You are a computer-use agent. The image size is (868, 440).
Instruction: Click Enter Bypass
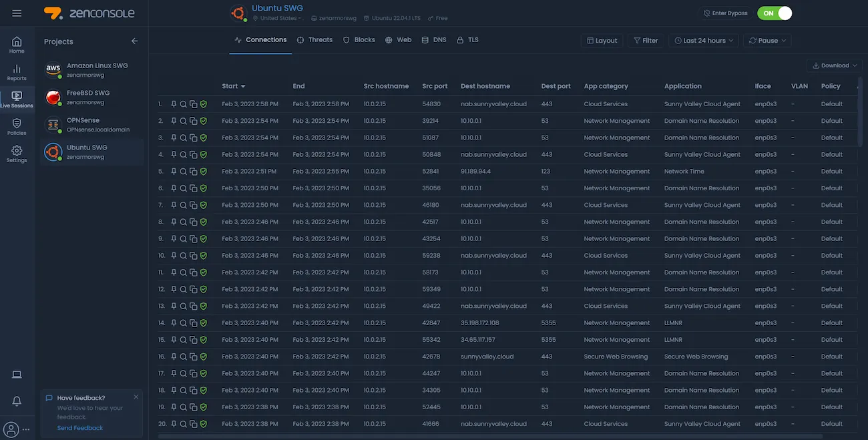(x=724, y=13)
